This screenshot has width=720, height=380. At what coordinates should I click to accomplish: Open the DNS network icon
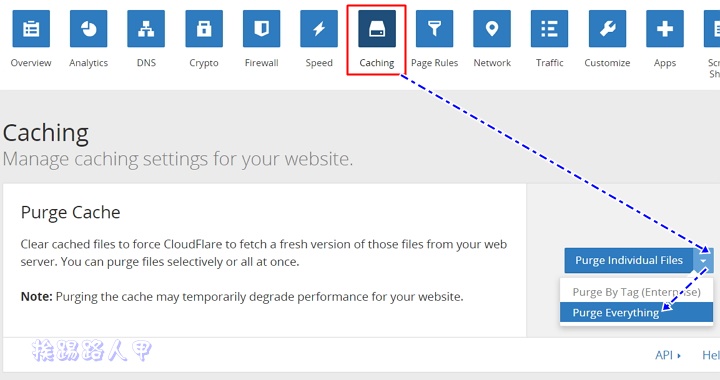click(x=146, y=28)
